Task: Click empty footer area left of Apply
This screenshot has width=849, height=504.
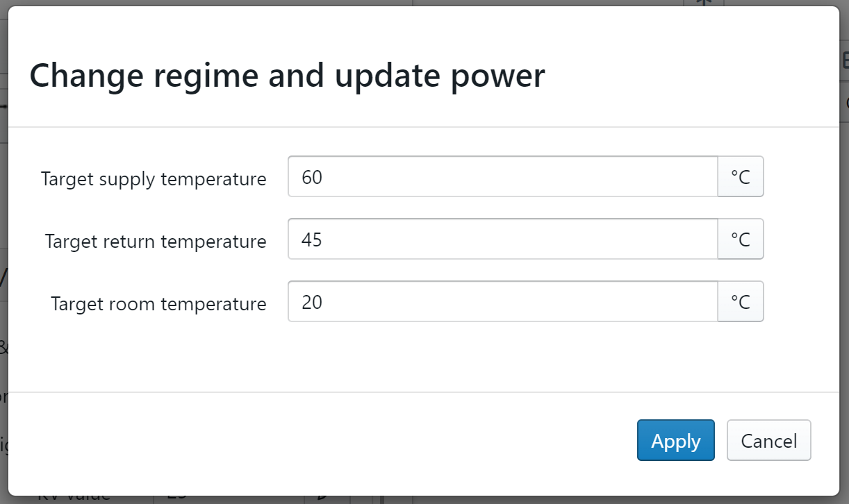Action: point(347,441)
